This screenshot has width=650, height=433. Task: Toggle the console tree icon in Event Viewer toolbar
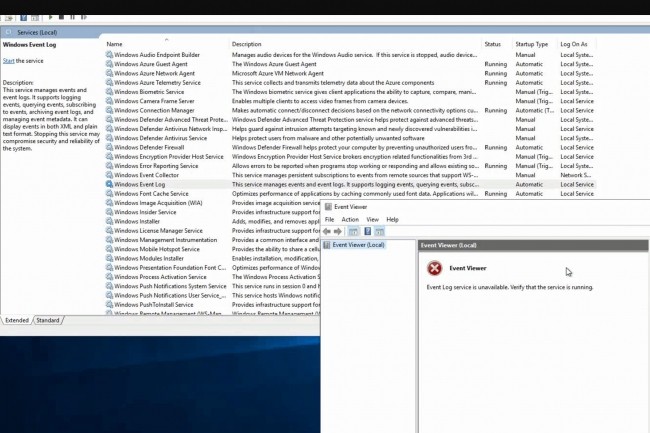point(353,232)
